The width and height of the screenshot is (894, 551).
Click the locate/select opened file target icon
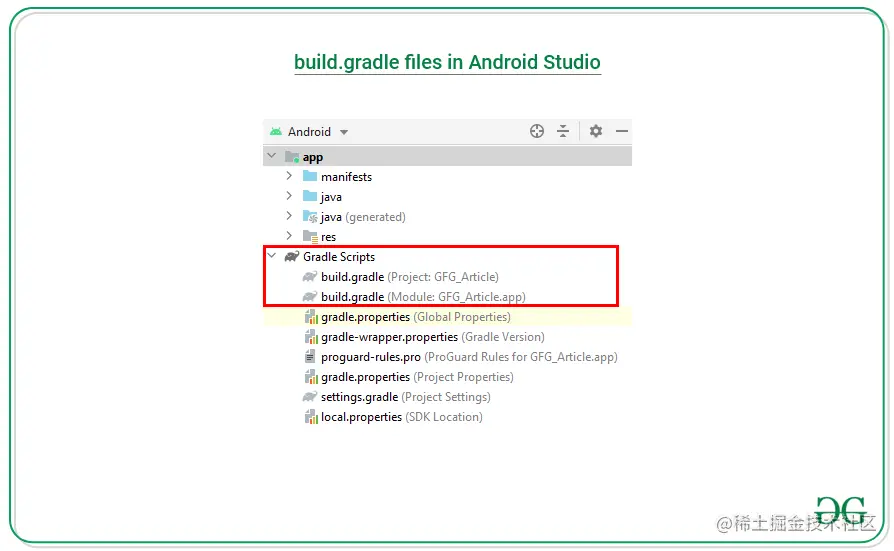537,131
